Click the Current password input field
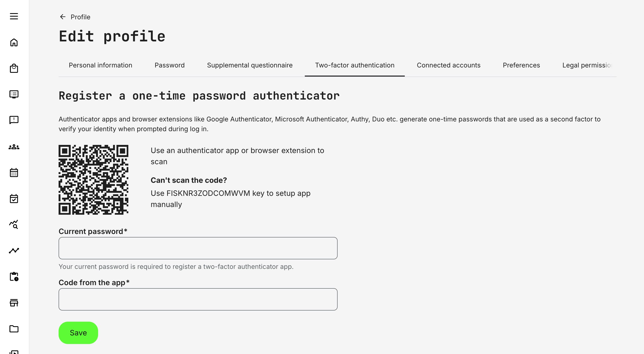The image size is (644, 354). pyautogui.click(x=198, y=248)
